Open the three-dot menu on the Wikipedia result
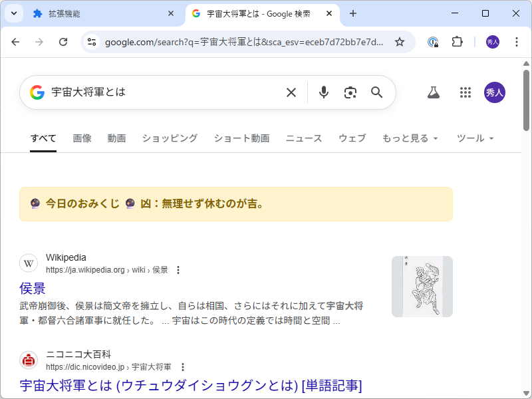 tap(178, 270)
